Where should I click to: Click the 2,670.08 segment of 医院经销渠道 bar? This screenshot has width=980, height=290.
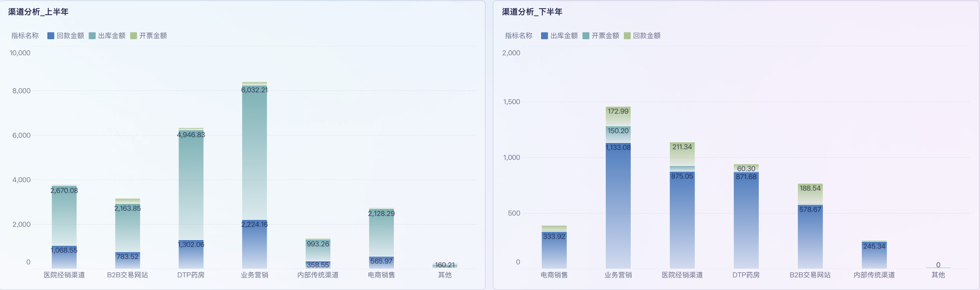coord(64,216)
